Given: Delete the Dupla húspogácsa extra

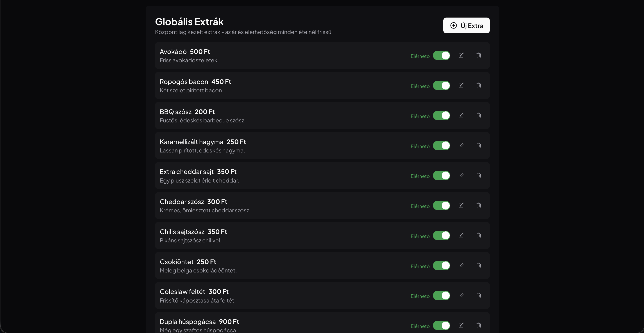Looking at the screenshot, I should click(478, 326).
